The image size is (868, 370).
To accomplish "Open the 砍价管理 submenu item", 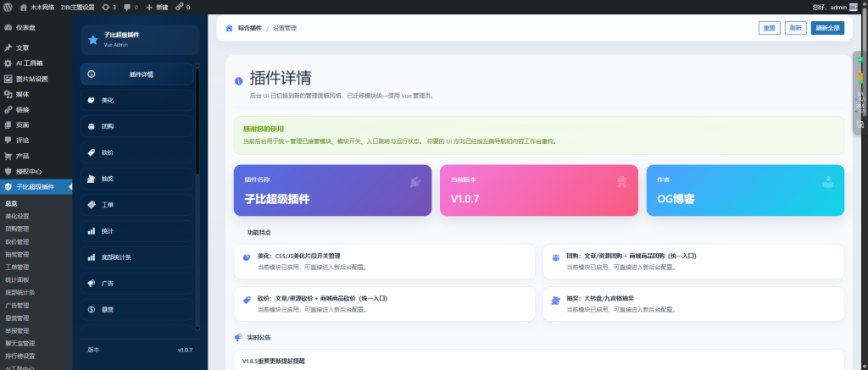I will click(x=17, y=241).
